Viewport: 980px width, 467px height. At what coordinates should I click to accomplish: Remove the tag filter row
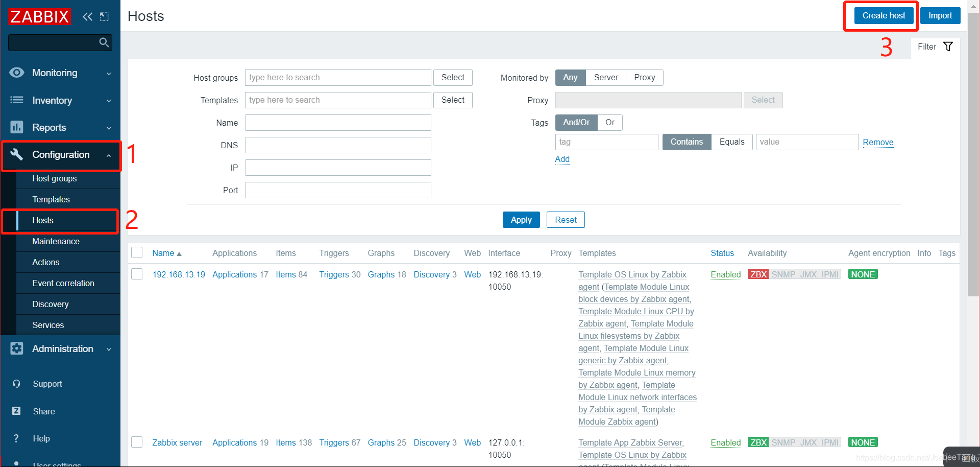pyautogui.click(x=878, y=143)
